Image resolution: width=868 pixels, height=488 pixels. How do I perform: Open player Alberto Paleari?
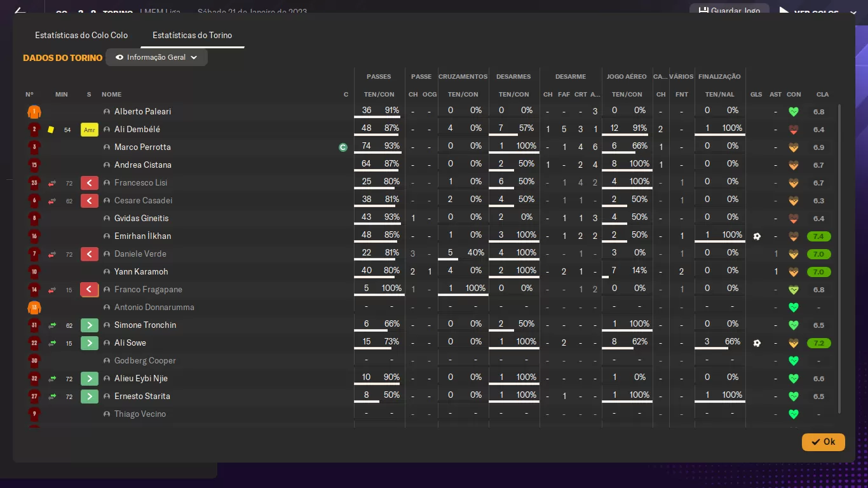pos(142,112)
